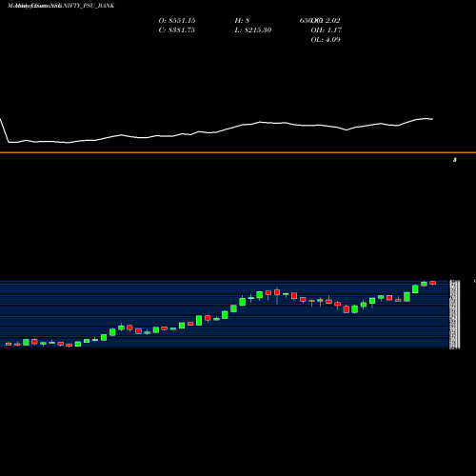Click the OH: 1.17 reading

(x=327, y=30)
